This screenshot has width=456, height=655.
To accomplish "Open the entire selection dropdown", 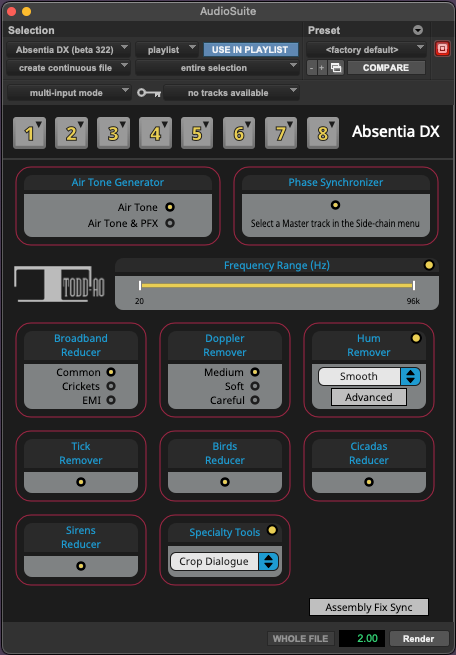I will (x=217, y=68).
